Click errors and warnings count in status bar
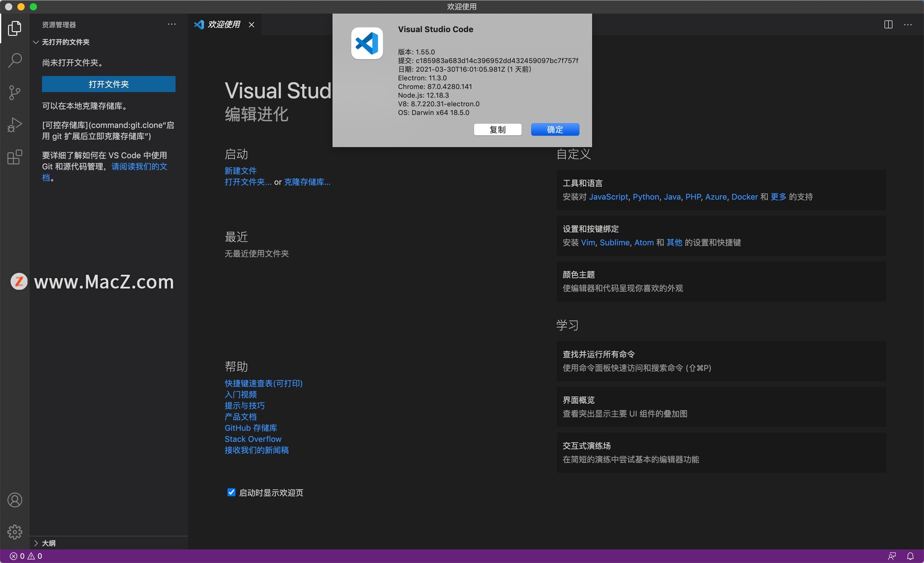 tap(26, 556)
